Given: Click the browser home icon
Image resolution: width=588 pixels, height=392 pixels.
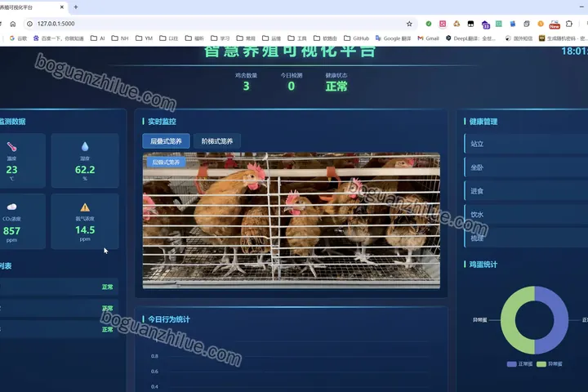Looking at the screenshot, I should pos(13,24).
